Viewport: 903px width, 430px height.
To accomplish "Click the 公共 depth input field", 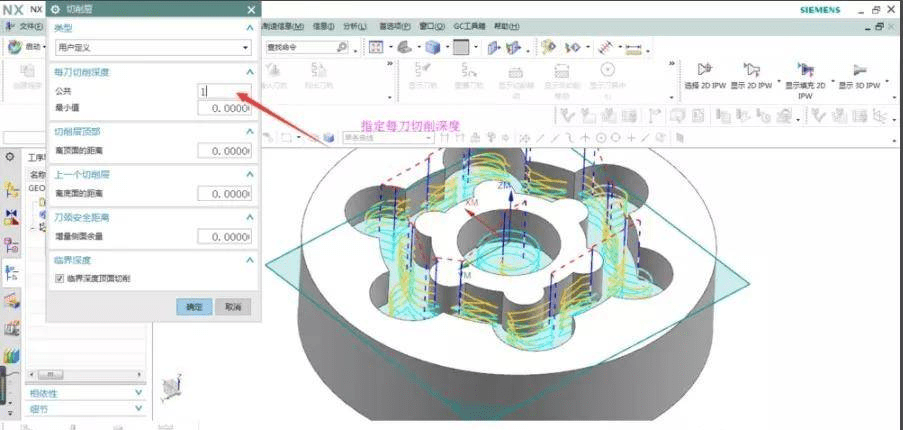I will (x=224, y=91).
